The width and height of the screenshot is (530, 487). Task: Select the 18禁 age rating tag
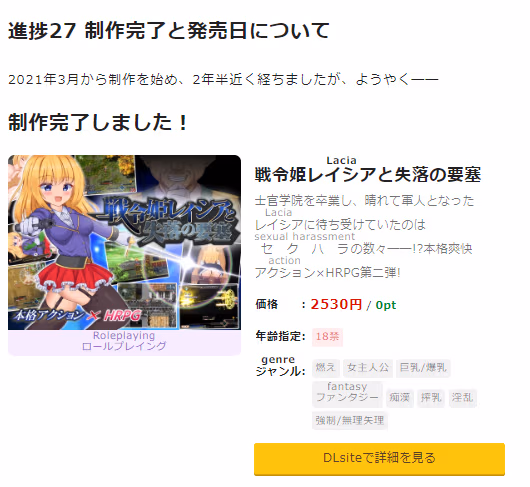327,337
